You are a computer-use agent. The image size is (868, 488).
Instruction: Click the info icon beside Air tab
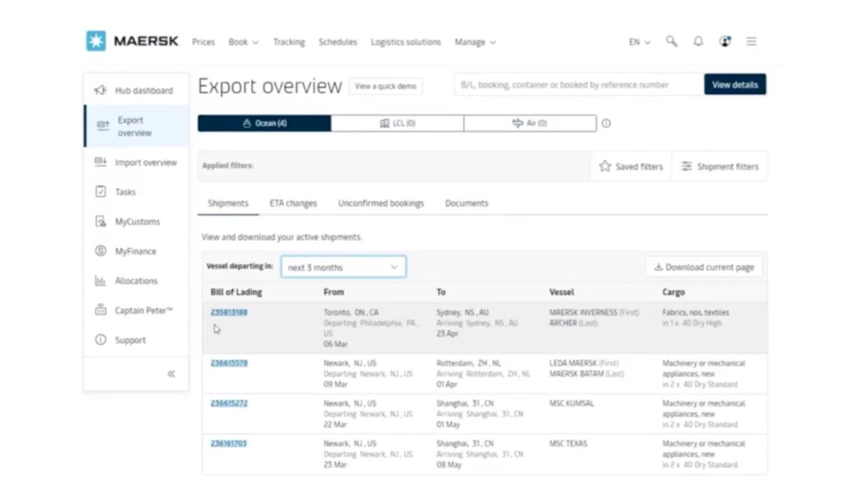[x=606, y=123]
